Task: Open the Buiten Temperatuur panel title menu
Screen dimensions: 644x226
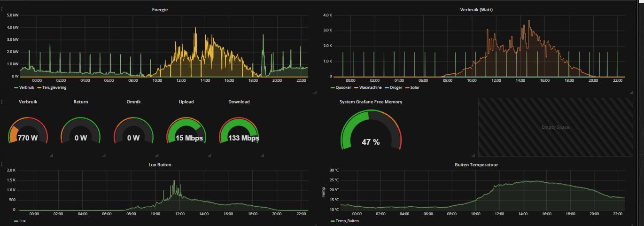Action: (x=476, y=165)
